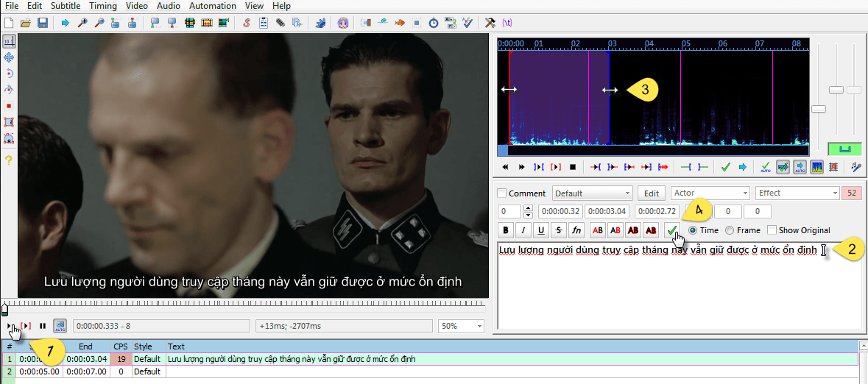Image resolution: width=868 pixels, height=384 pixels.
Task: Toggle auto go to next line on commit
Action: point(783,166)
